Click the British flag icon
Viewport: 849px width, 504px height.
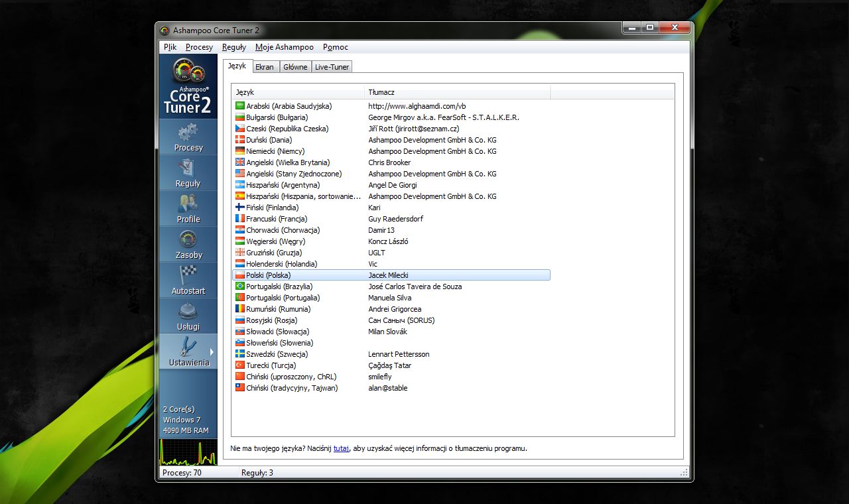[x=240, y=162]
